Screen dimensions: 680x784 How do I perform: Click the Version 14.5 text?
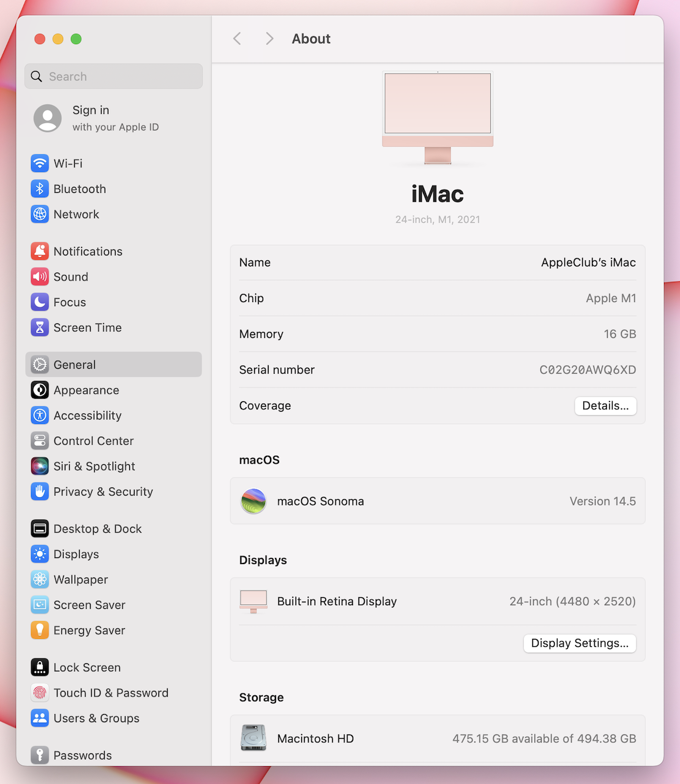(603, 501)
